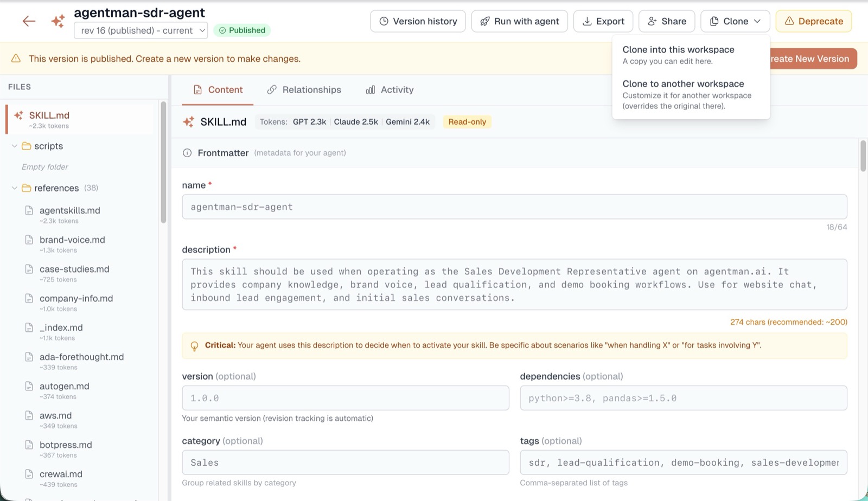The width and height of the screenshot is (868, 501).
Task: Click the 'Empty folder' label under scripts
Action: click(45, 167)
